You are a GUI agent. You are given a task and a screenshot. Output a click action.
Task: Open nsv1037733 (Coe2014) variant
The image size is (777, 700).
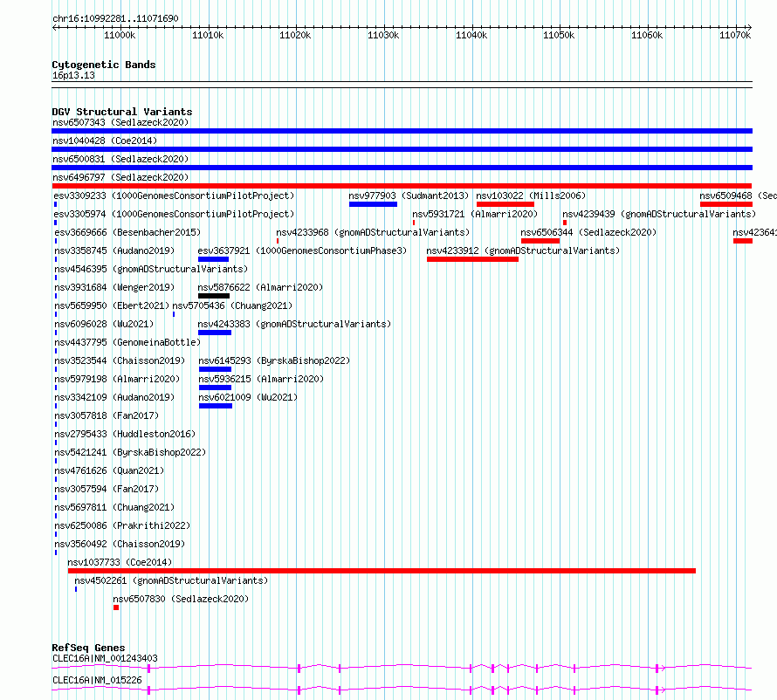[120, 562]
